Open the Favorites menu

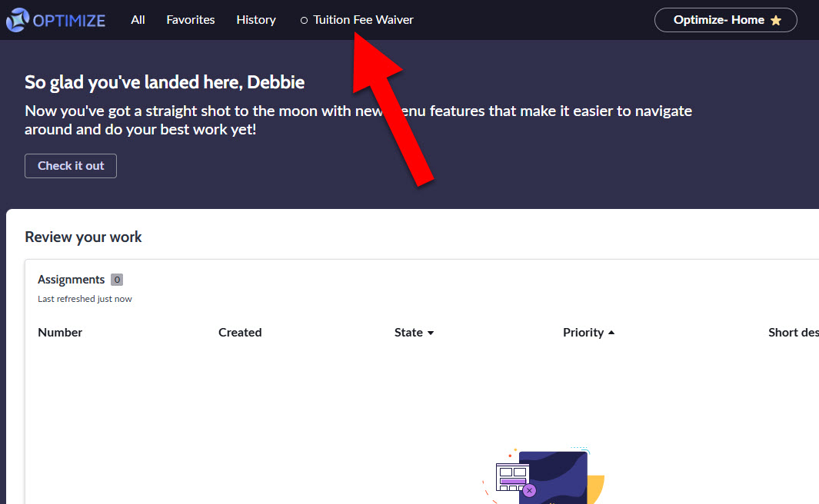pos(191,20)
